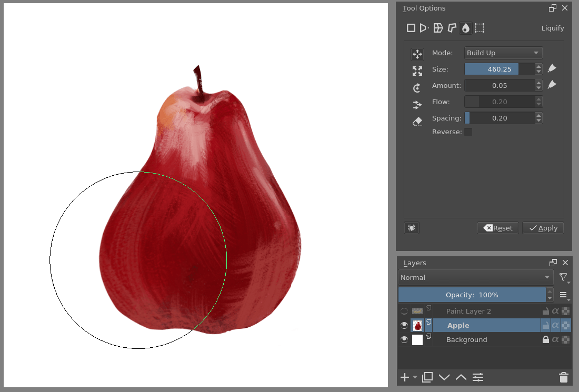
Task: Choose the Liquify Move tool
Action: click(x=417, y=54)
